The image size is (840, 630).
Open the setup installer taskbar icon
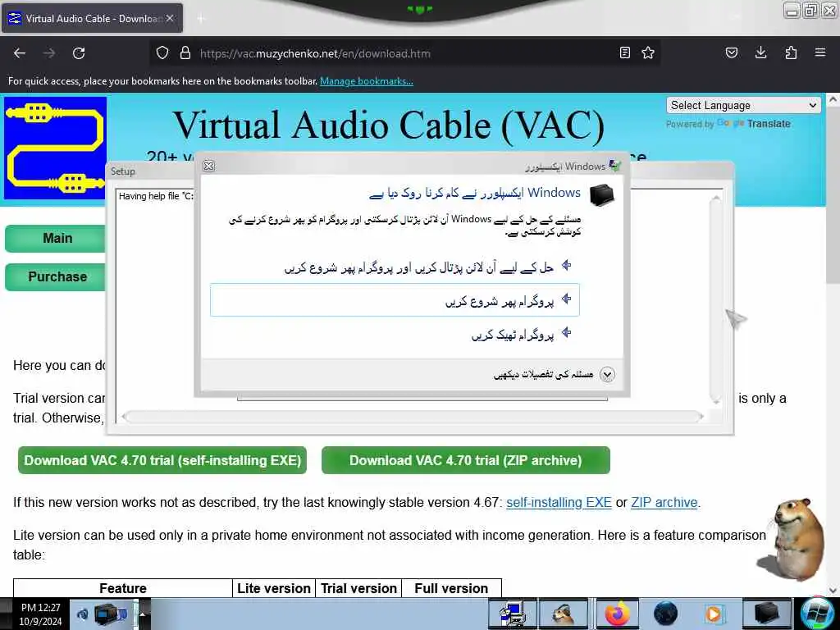click(513, 614)
